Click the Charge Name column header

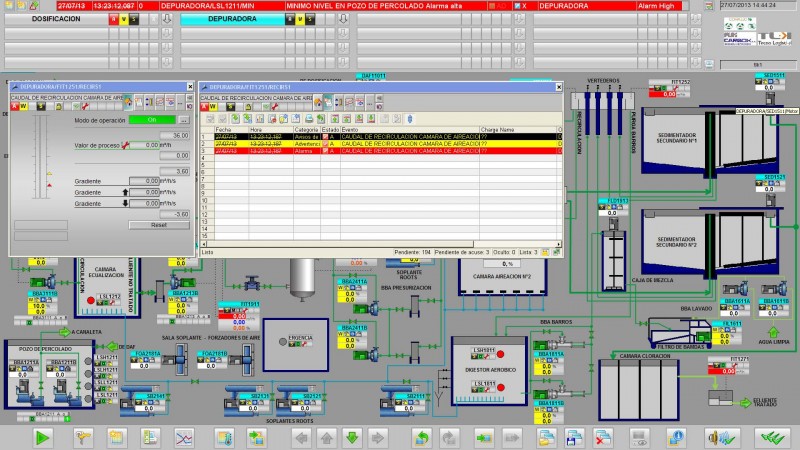[518, 130]
